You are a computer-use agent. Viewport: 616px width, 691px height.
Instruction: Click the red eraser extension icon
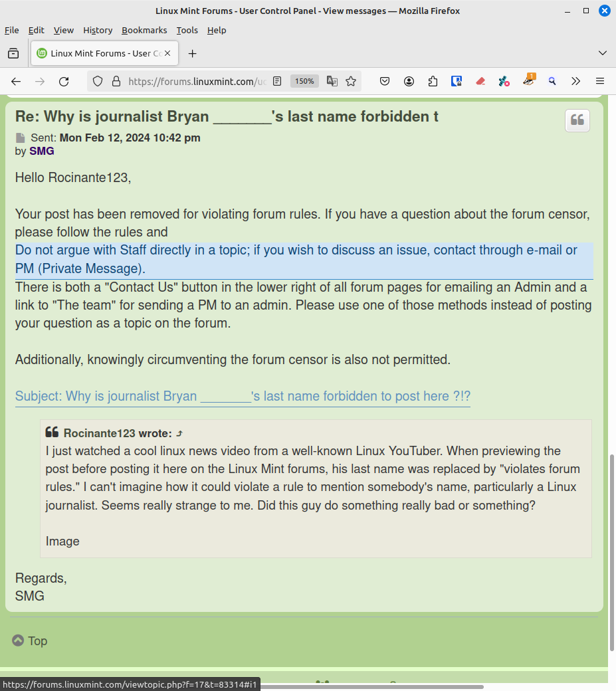(480, 81)
